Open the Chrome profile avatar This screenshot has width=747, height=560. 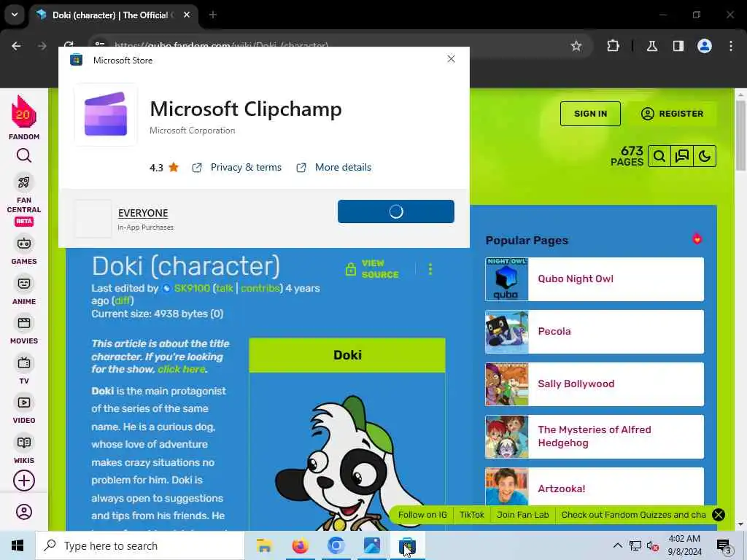point(705,46)
